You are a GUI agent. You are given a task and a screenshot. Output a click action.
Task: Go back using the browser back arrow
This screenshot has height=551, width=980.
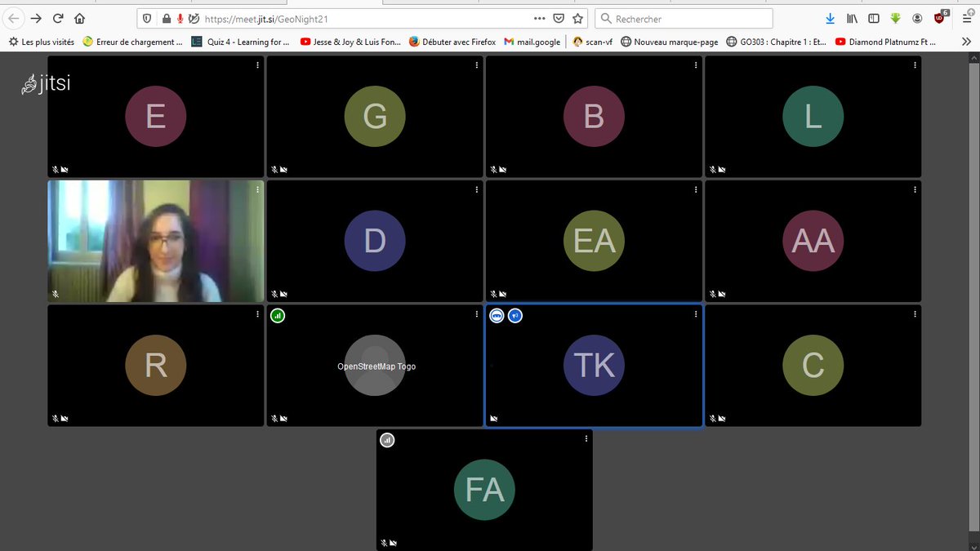point(14,18)
